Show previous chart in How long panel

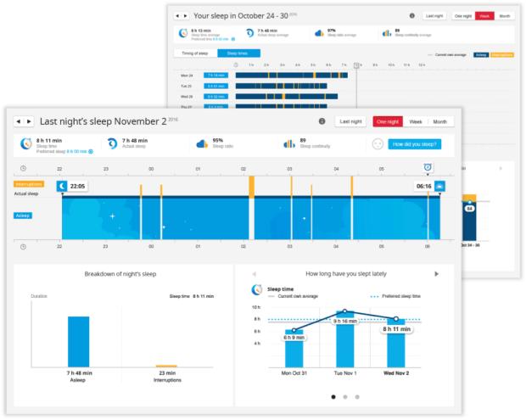(x=255, y=274)
